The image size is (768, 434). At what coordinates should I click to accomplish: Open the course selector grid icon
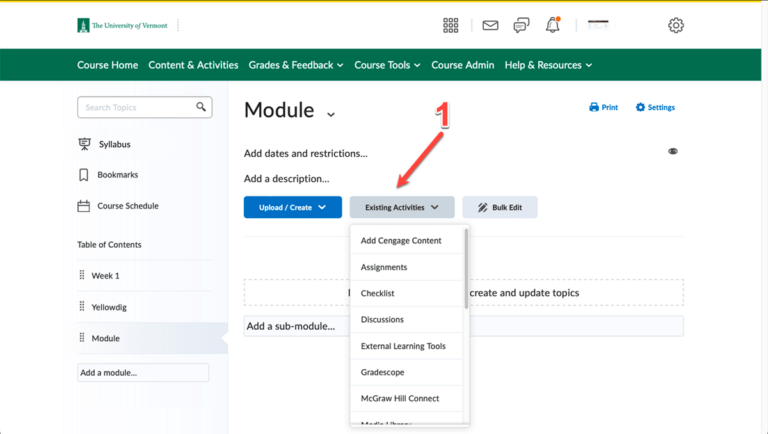[x=450, y=25]
